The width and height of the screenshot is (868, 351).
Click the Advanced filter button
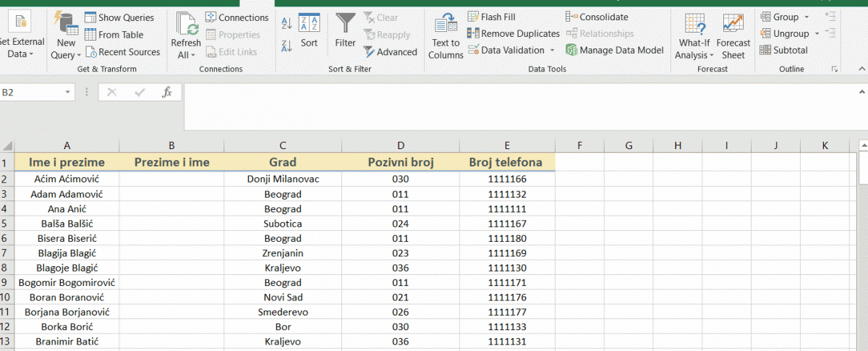(x=390, y=51)
